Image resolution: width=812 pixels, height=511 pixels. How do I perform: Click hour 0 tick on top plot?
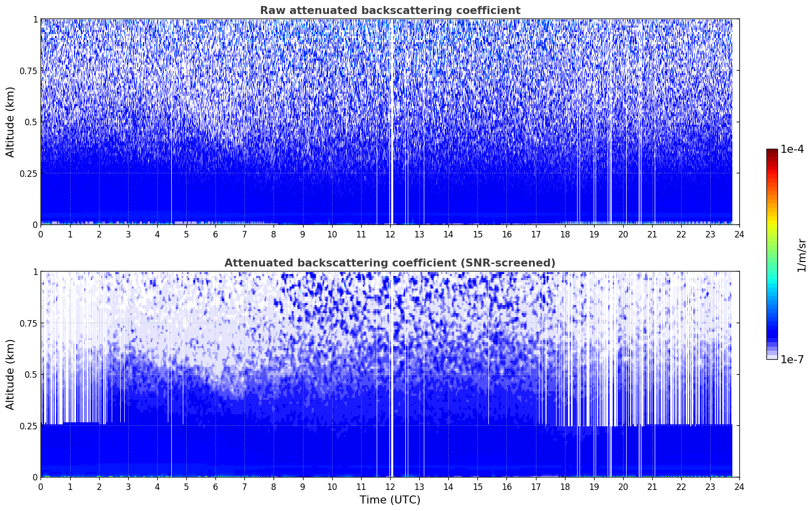(41, 234)
